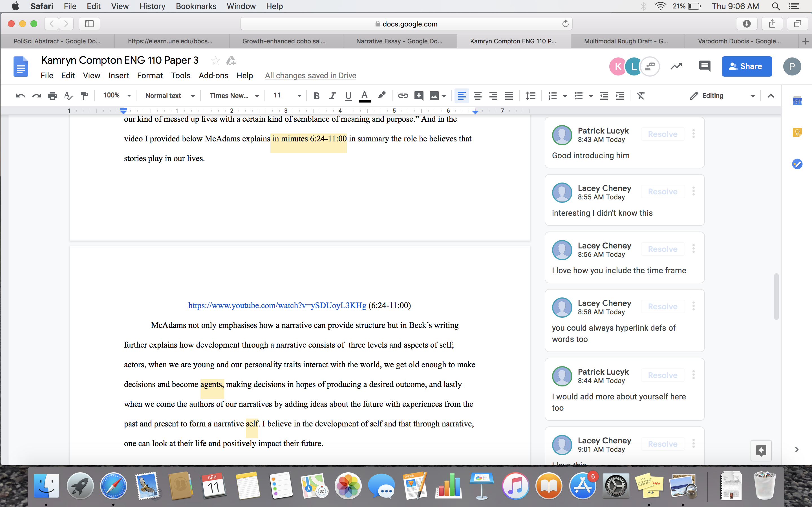Toggle underline formatting
This screenshot has height=507, width=812.
pyautogui.click(x=348, y=96)
